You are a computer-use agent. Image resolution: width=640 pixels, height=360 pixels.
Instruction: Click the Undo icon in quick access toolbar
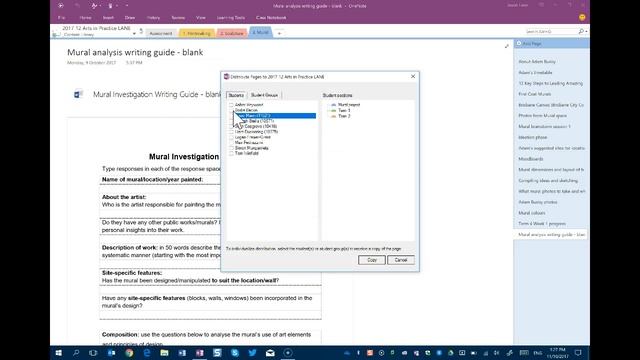[77, 6]
